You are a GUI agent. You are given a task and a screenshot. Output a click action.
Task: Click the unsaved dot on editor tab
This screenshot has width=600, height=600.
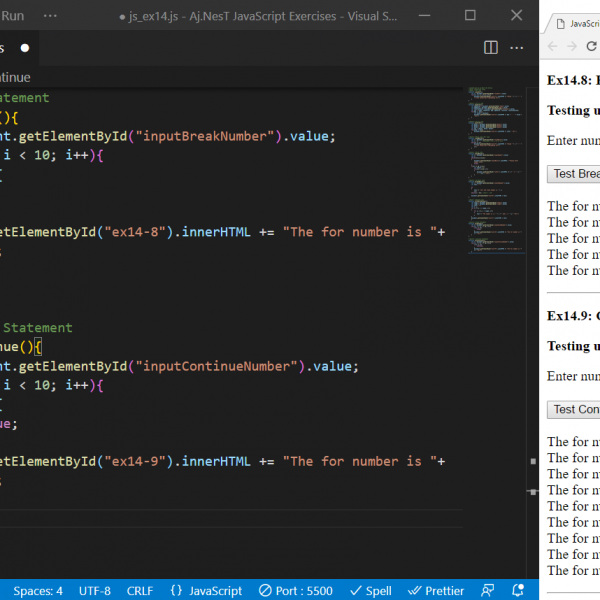coord(25,47)
